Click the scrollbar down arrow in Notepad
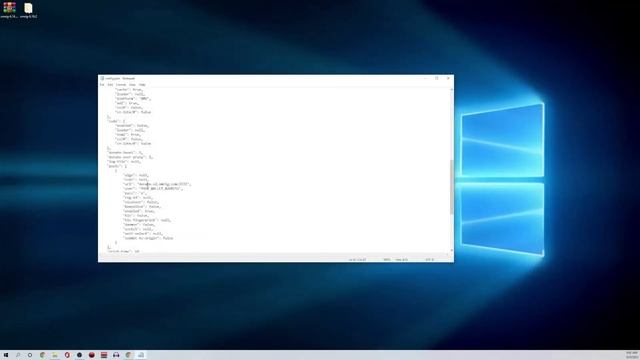 coord(451,251)
